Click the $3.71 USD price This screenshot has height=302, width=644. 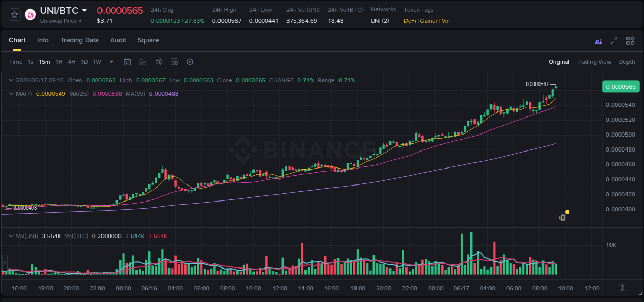pyautogui.click(x=105, y=21)
